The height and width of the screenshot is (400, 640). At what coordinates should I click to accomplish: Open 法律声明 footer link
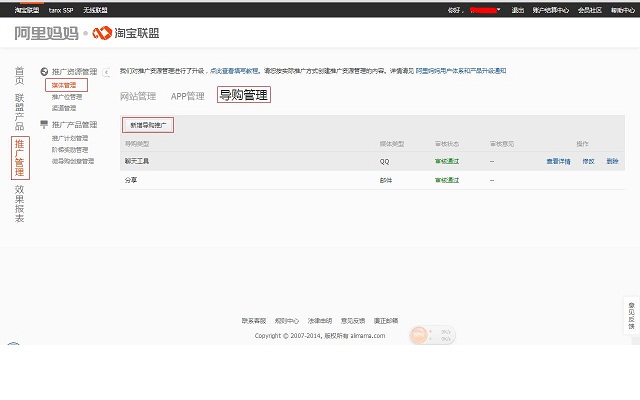point(320,321)
